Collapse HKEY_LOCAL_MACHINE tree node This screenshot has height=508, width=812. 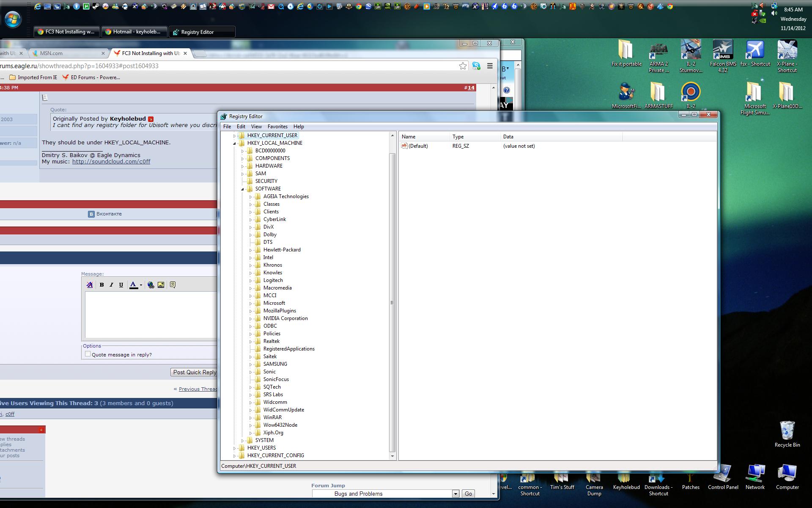pos(235,143)
